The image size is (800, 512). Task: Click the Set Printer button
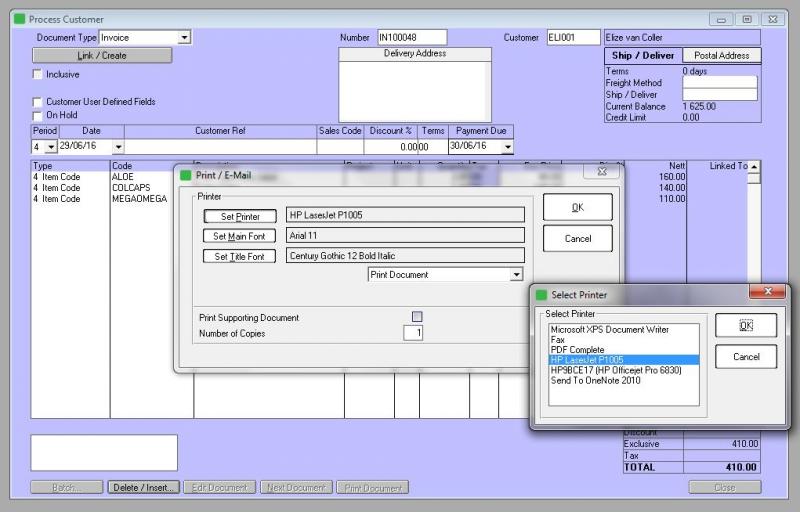(240, 216)
